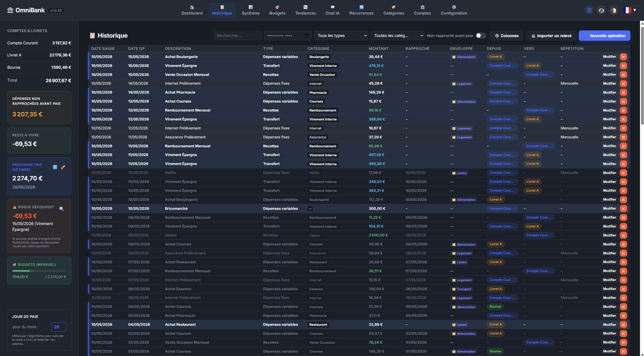Viewport: 644px width, 356px height.
Task: Sort by the DATE OP. column header
Action: point(137,48)
